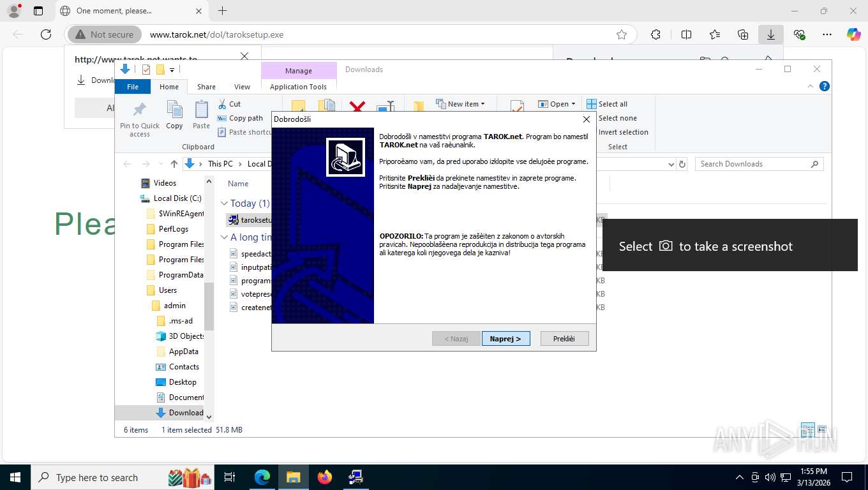Open the Quick Access Toolbar dropdown arrow
868x490 pixels.
click(172, 70)
